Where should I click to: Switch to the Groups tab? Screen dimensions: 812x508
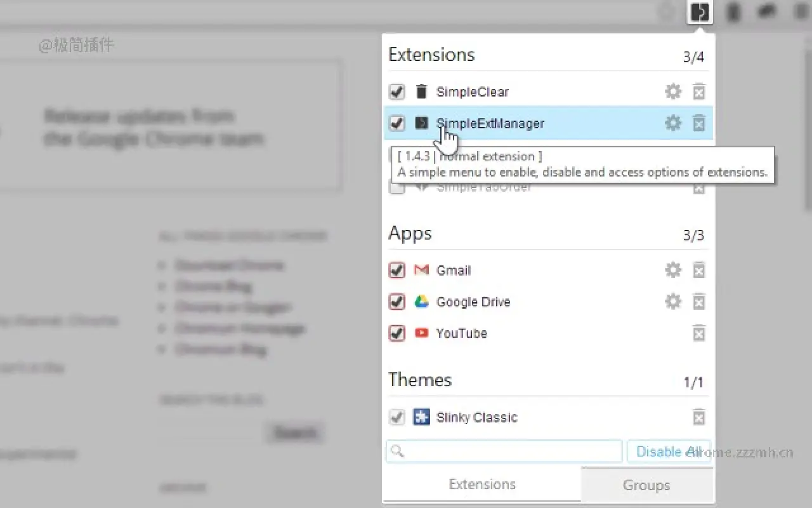coord(646,485)
